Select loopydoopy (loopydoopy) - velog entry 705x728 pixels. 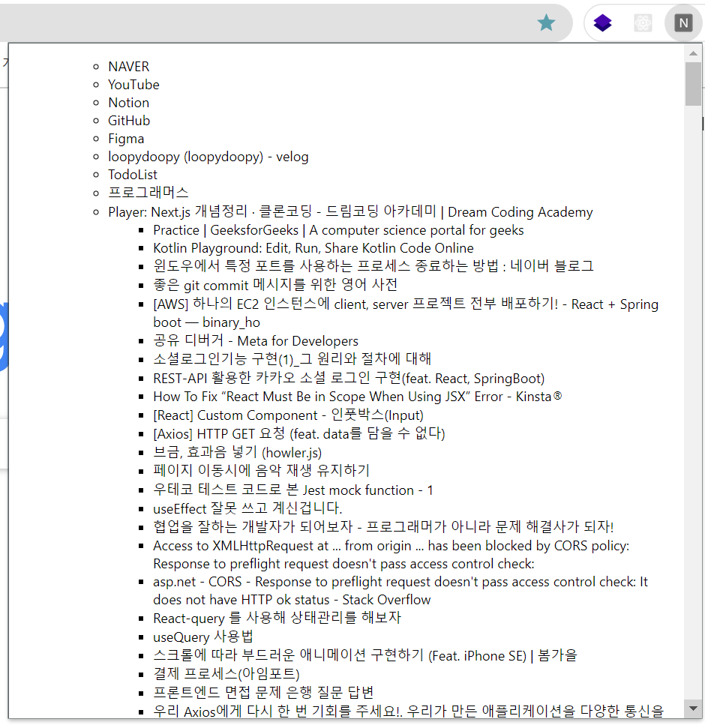[x=208, y=157]
